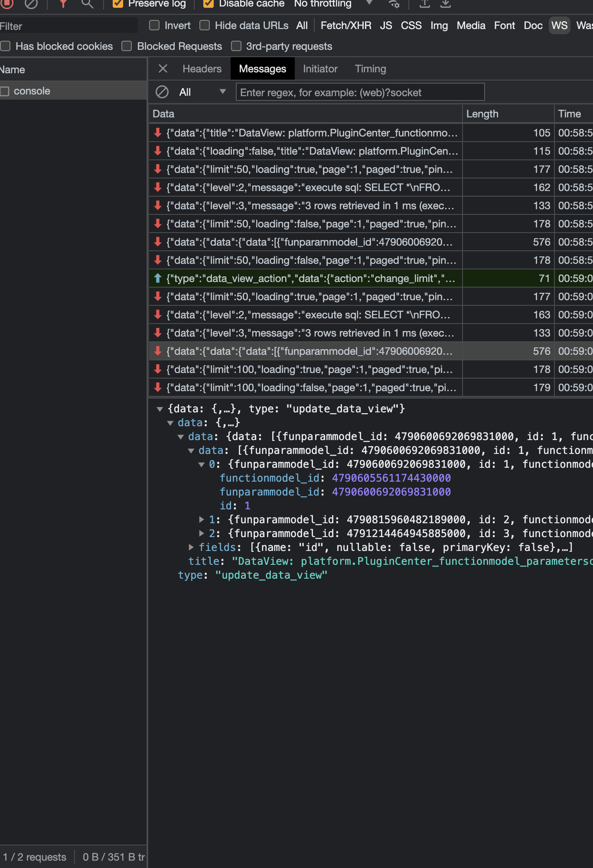Select the All request type filter
The width and height of the screenshot is (593, 868).
tap(302, 26)
